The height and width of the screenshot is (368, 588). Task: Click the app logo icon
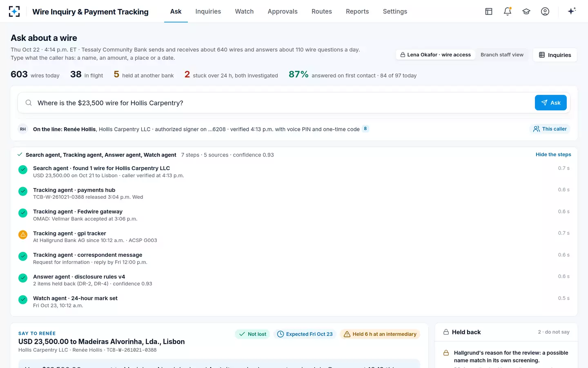click(14, 11)
